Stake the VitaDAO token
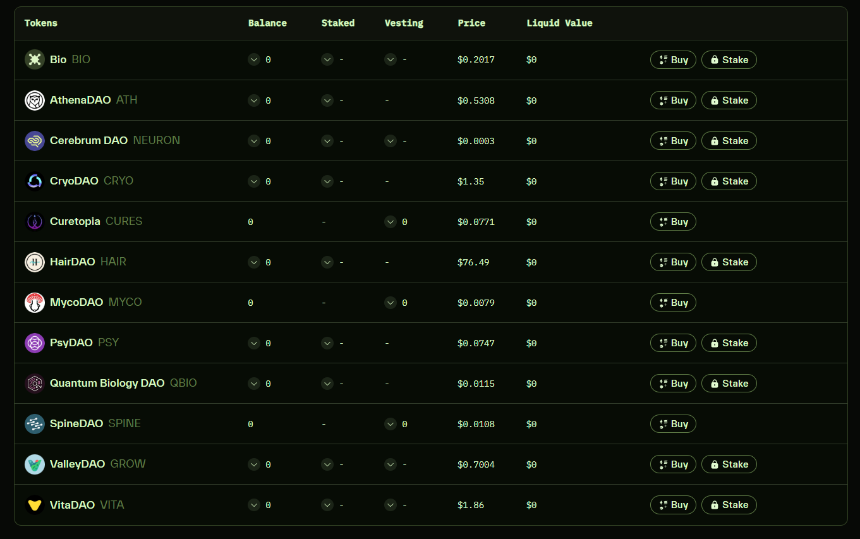This screenshot has height=539, width=860. [x=728, y=505]
